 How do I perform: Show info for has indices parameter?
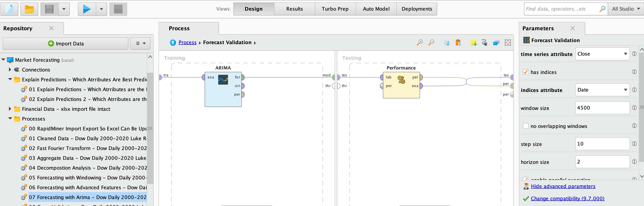point(634,72)
